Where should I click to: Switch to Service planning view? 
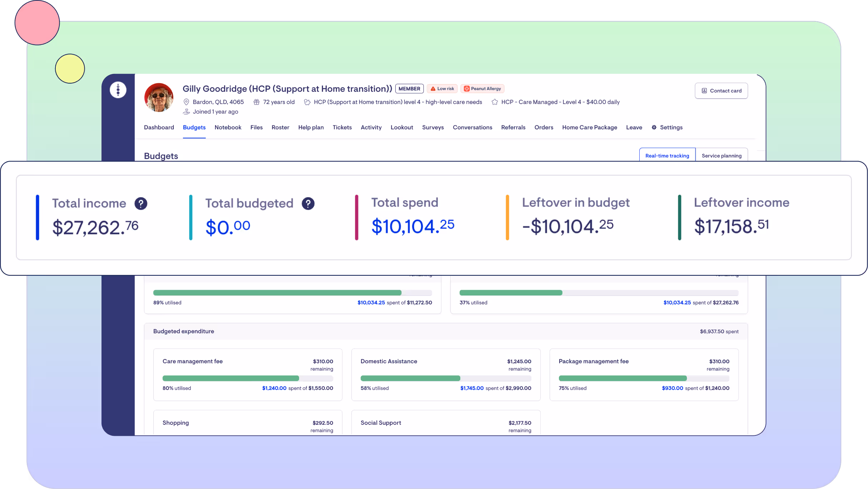(x=721, y=156)
